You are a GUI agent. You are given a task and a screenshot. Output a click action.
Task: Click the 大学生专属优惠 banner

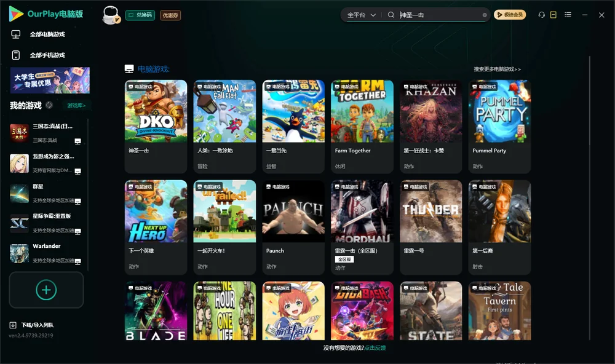click(x=50, y=80)
